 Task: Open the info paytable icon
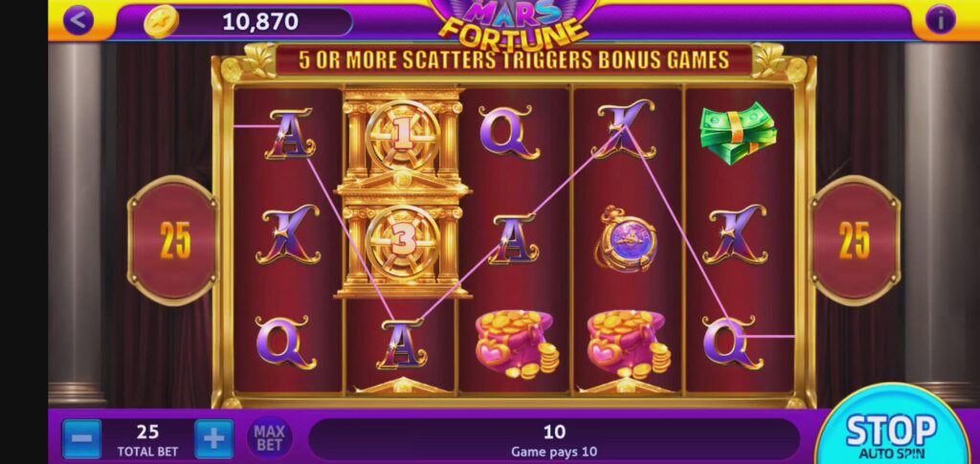[x=940, y=21]
